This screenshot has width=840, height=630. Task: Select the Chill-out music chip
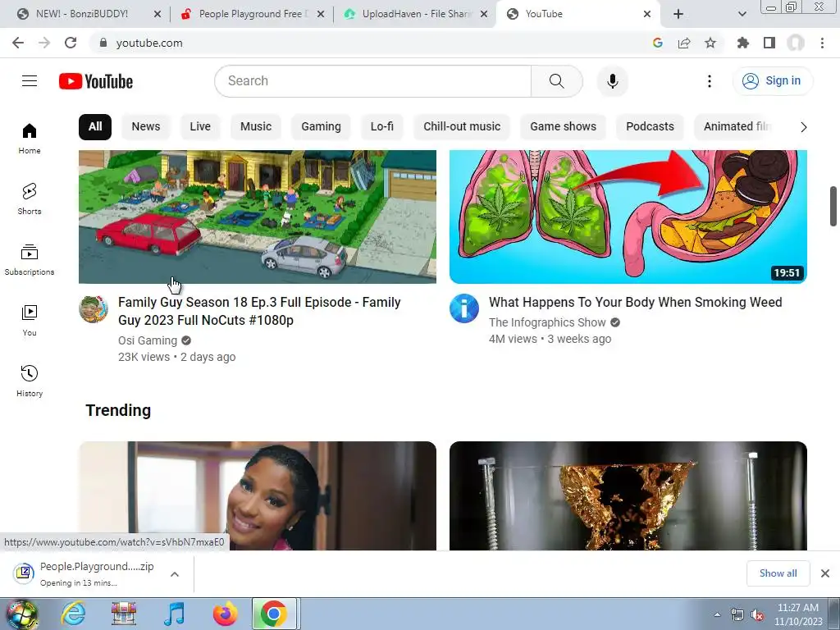click(462, 127)
